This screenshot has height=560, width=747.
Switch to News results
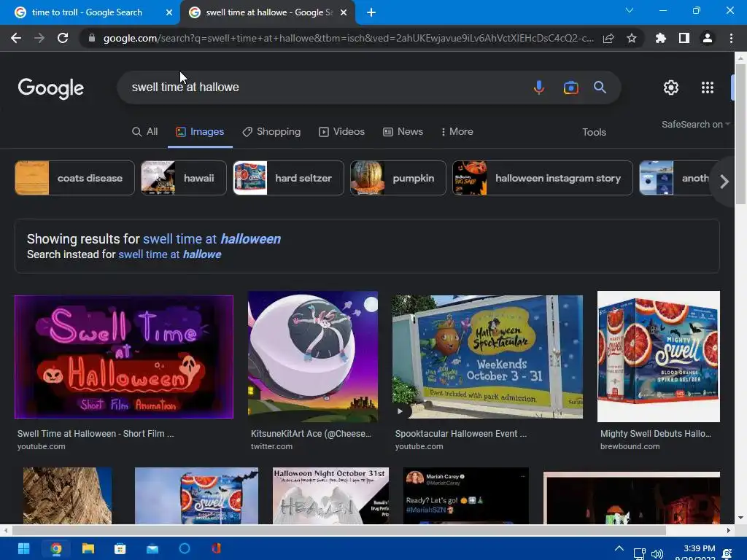(x=403, y=131)
